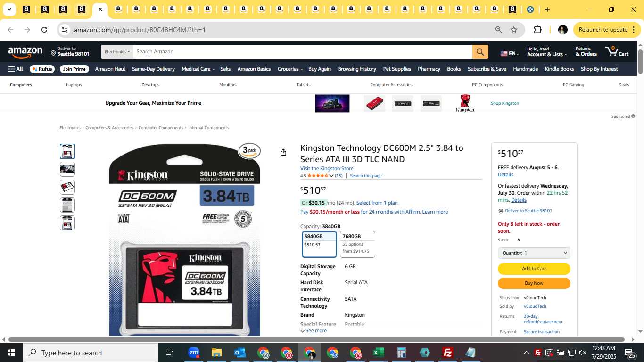Expand Groceries dropdown in nav

(290, 69)
